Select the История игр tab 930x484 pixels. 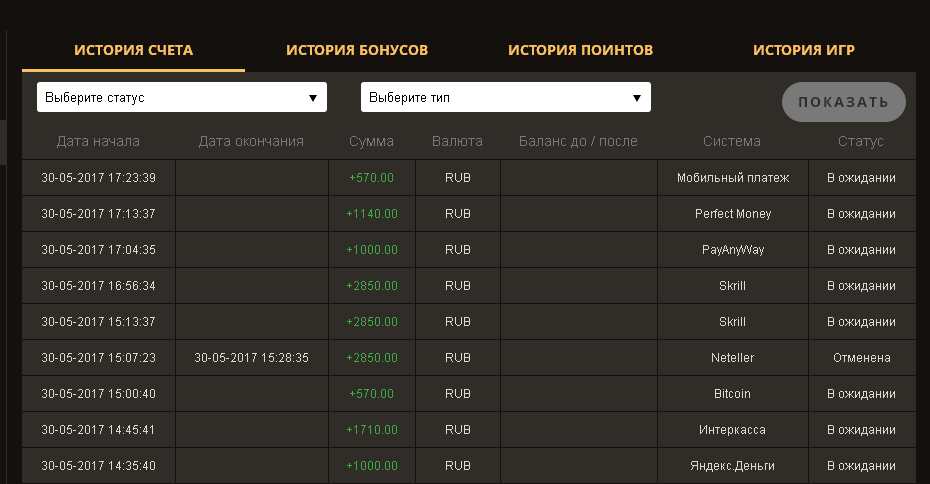click(x=803, y=50)
